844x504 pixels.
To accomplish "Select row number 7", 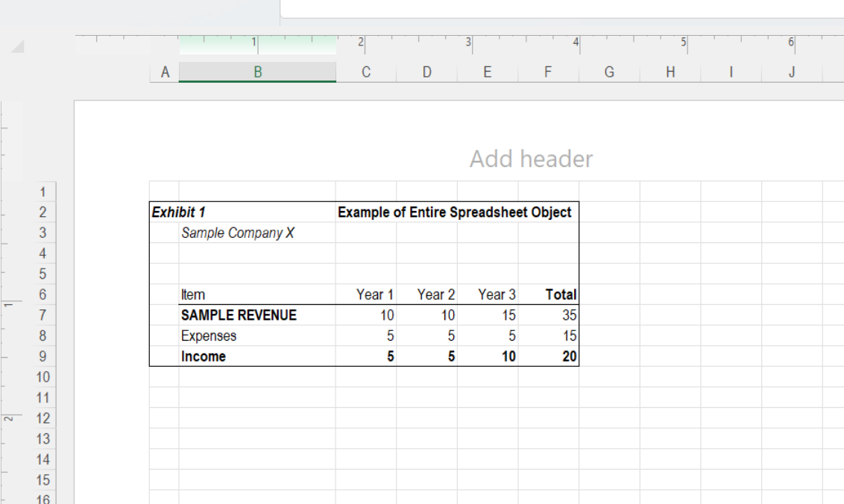I will tap(42, 315).
